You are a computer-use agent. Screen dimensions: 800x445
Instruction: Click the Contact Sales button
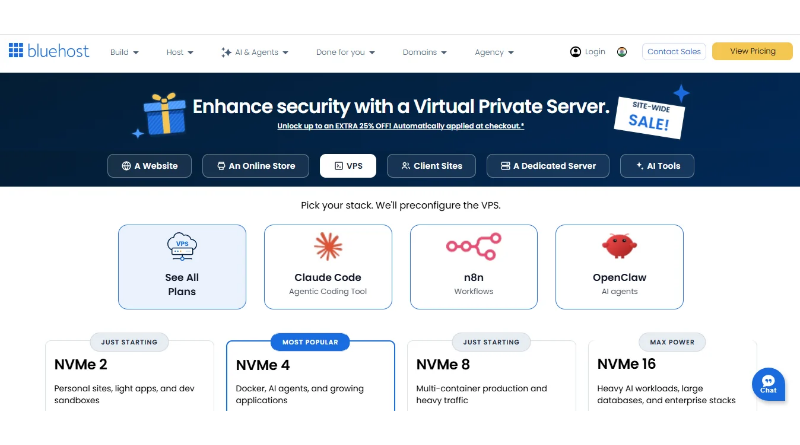(x=673, y=52)
